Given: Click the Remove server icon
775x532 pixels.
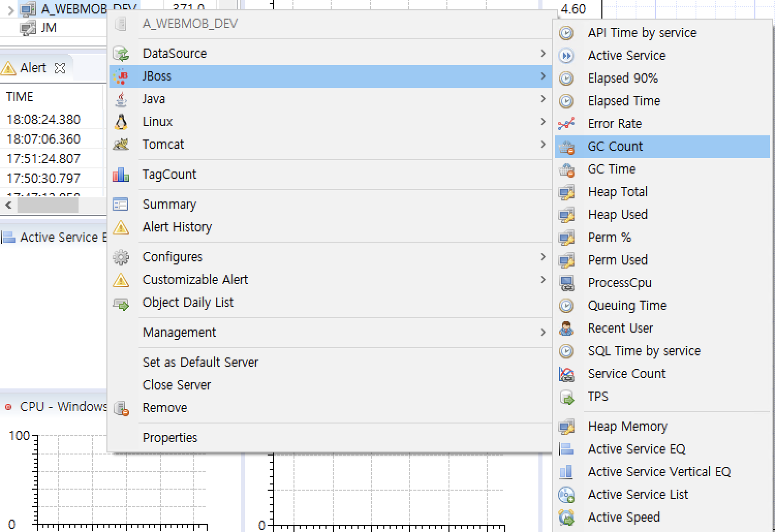Looking at the screenshot, I should pyautogui.click(x=121, y=408).
